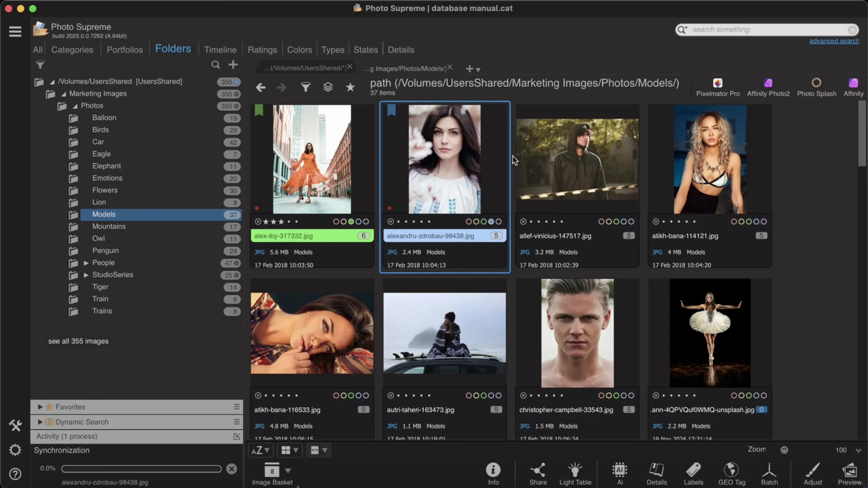Toggle count badge on People folder
The width and height of the screenshot is (868, 488).
pos(231,263)
